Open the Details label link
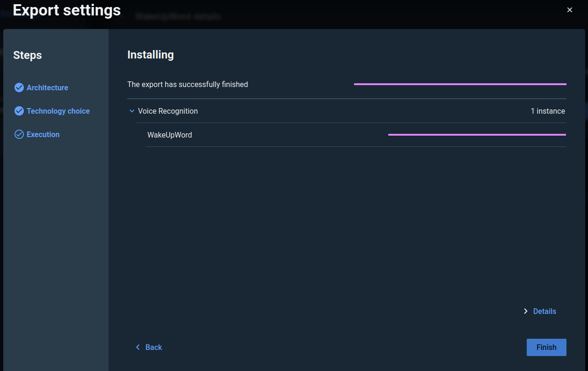This screenshot has width=588, height=371. (x=544, y=311)
